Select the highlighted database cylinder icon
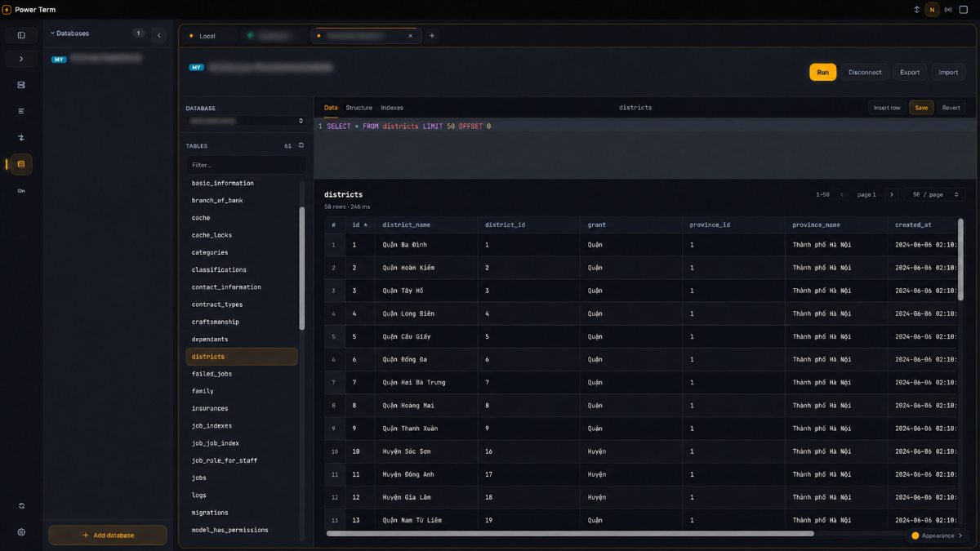This screenshot has width=980, height=551. (x=21, y=164)
